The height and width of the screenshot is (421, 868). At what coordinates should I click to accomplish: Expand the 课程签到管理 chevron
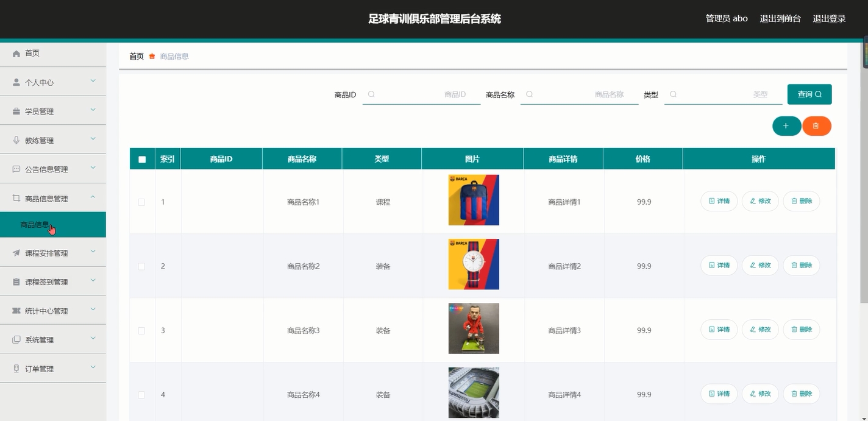[93, 281]
